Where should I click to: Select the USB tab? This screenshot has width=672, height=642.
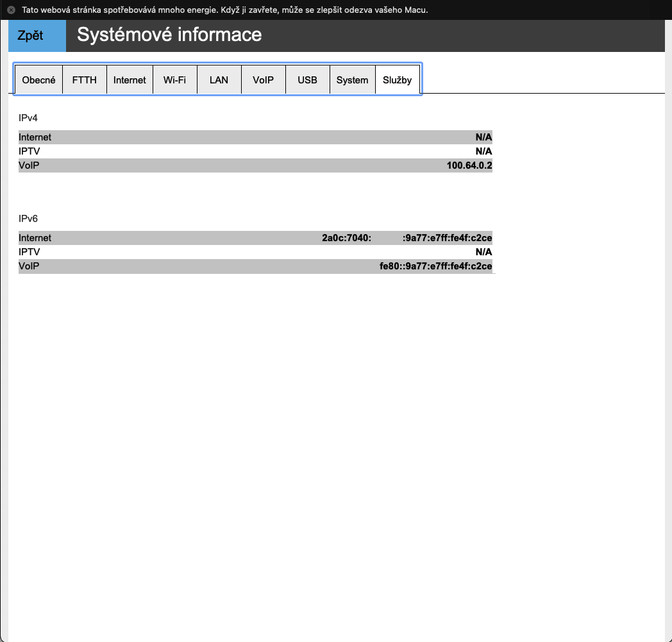(x=308, y=80)
